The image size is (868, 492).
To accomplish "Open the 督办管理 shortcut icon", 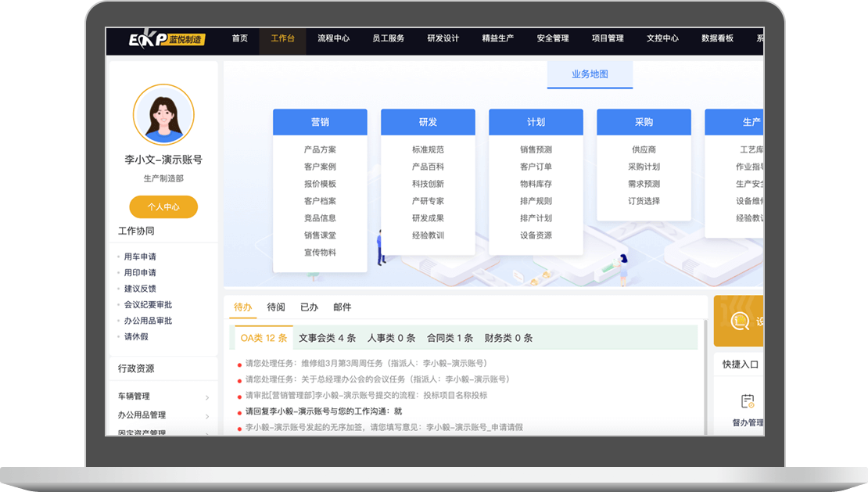I will point(748,402).
